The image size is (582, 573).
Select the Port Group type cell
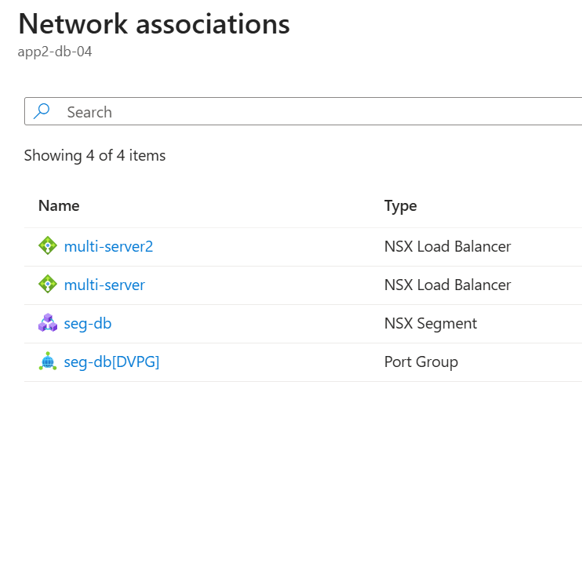[x=421, y=362]
